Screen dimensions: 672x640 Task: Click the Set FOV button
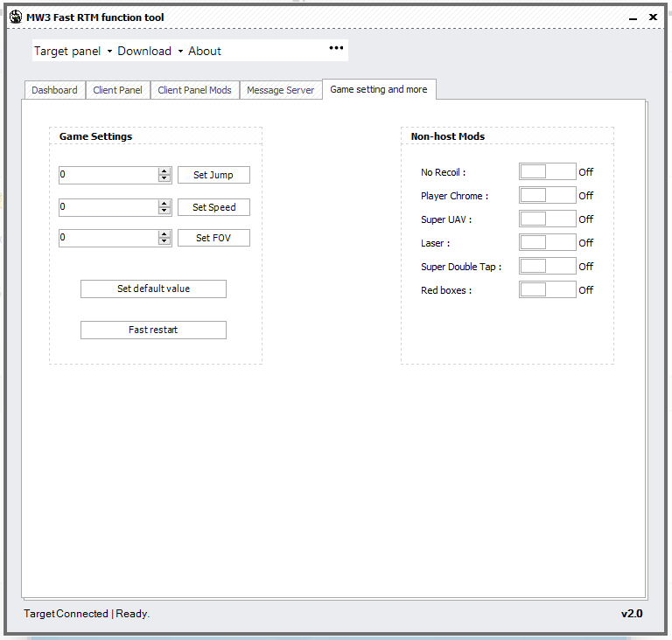213,238
